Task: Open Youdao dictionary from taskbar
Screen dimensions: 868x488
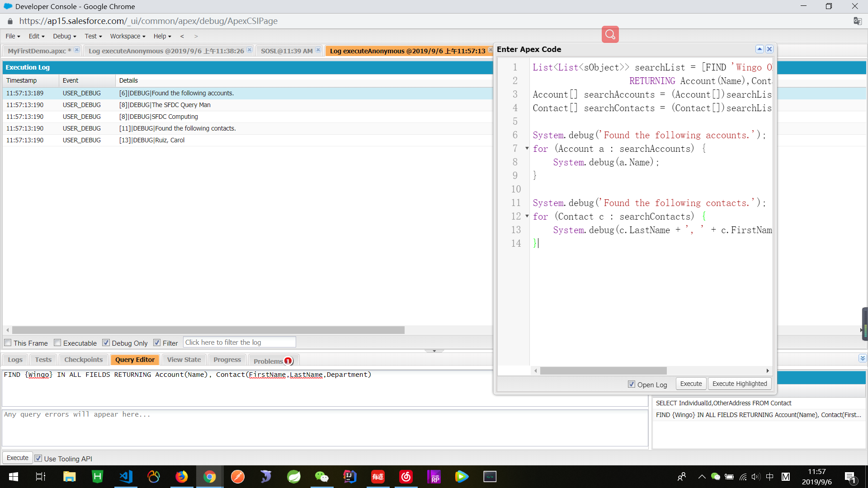Action: (378, 477)
